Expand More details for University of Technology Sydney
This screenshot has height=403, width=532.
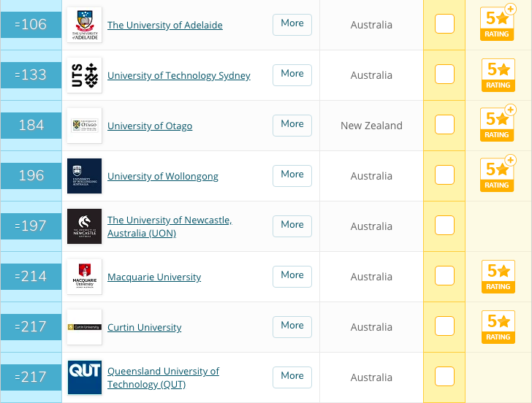click(292, 75)
